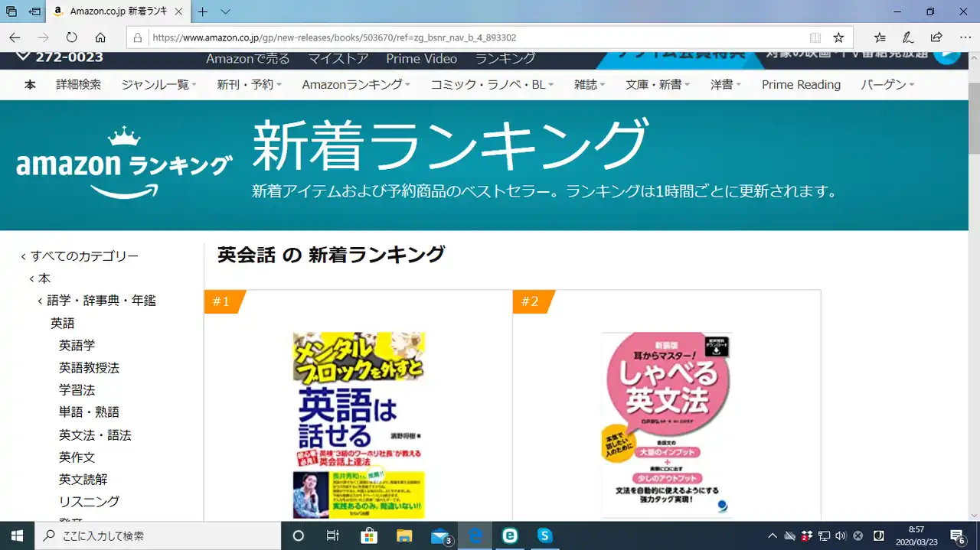Expand the Amazonランキング dropdown

click(x=356, y=85)
